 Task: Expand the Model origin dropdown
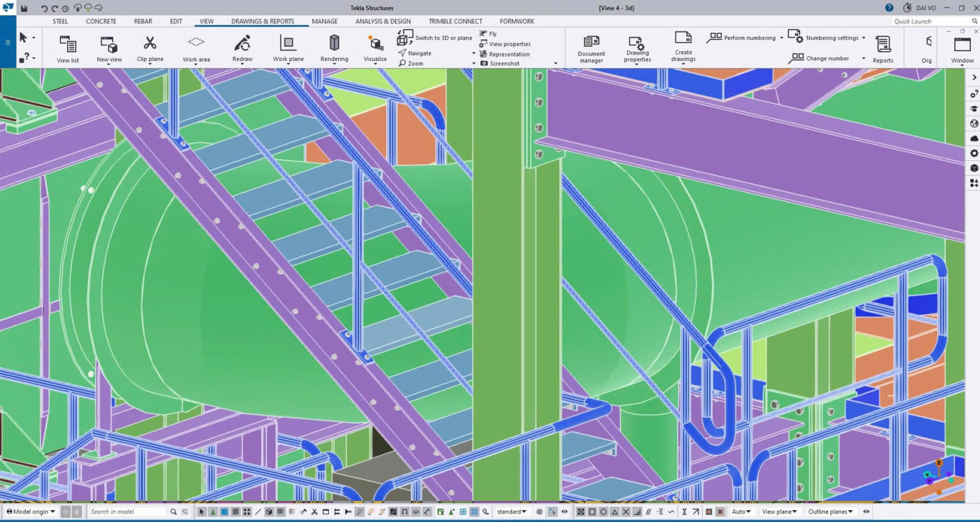coord(31,512)
